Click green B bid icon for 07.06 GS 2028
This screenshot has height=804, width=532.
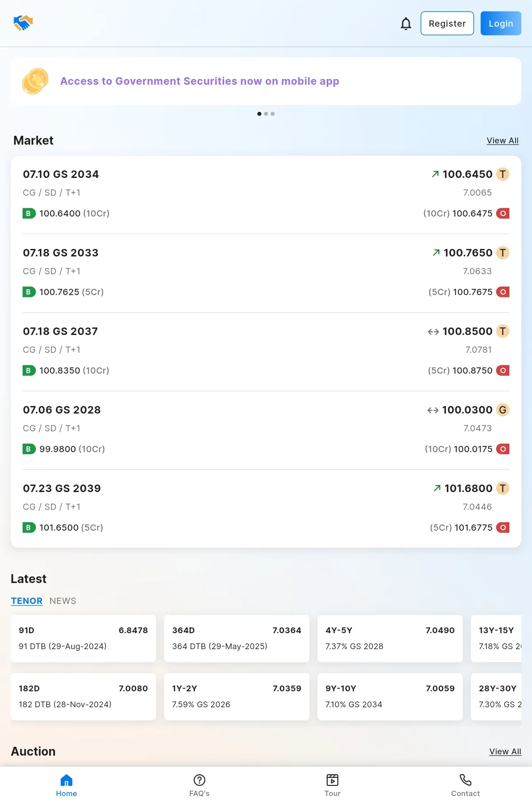click(29, 449)
